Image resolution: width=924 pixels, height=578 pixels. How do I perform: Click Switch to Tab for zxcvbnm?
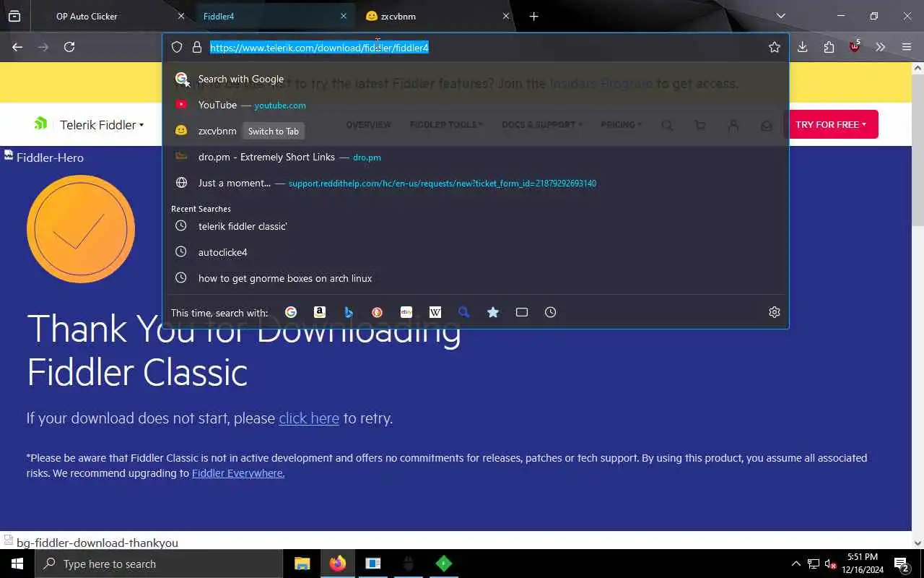tap(273, 131)
